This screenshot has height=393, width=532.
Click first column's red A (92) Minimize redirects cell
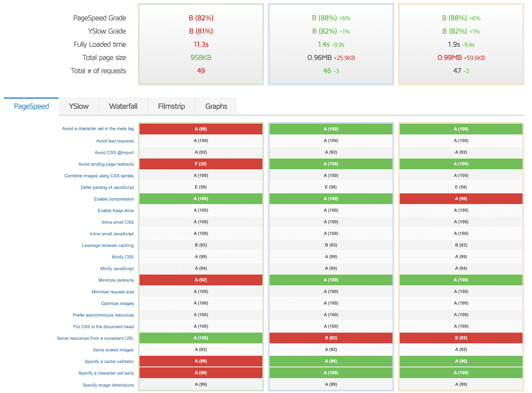tap(201, 280)
